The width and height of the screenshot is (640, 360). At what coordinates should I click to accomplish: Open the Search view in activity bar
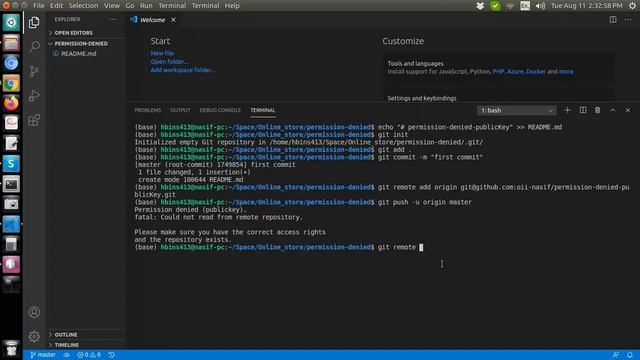point(34,47)
